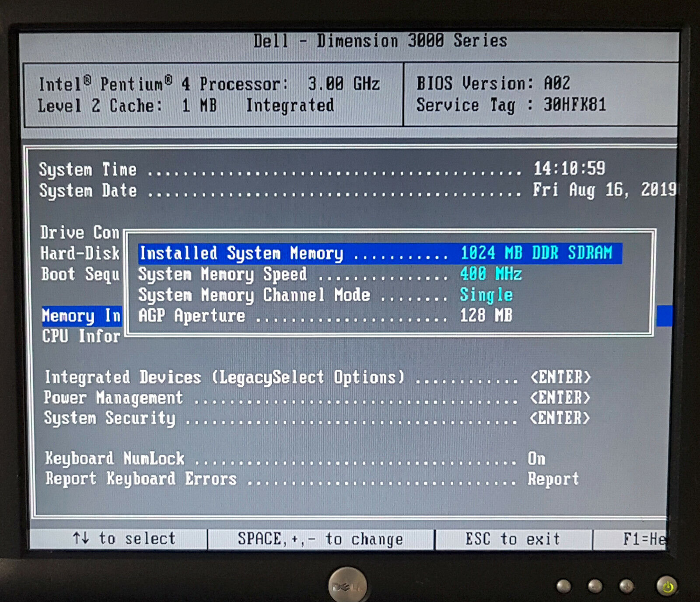
Task: Change the AGP Aperture 128 MB value
Action: tap(486, 315)
